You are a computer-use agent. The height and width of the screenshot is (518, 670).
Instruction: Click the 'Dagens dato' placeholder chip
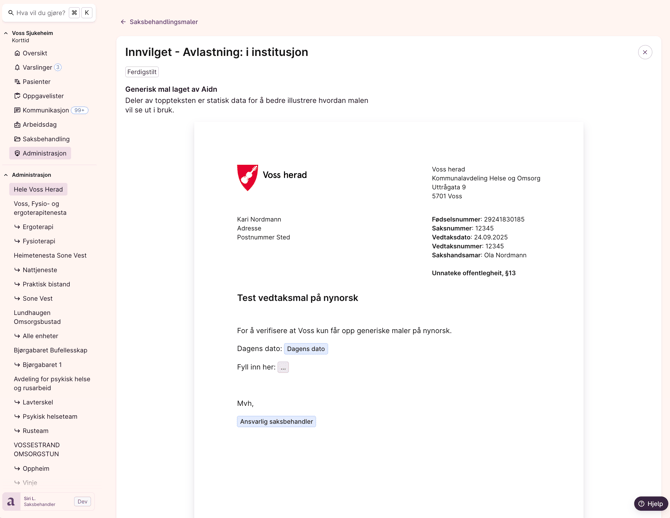[x=305, y=349]
